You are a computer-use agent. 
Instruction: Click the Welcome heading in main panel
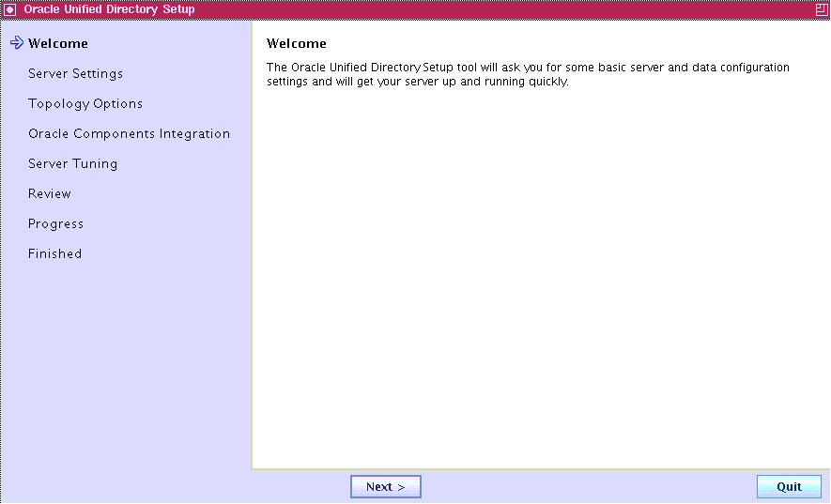point(297,43)
